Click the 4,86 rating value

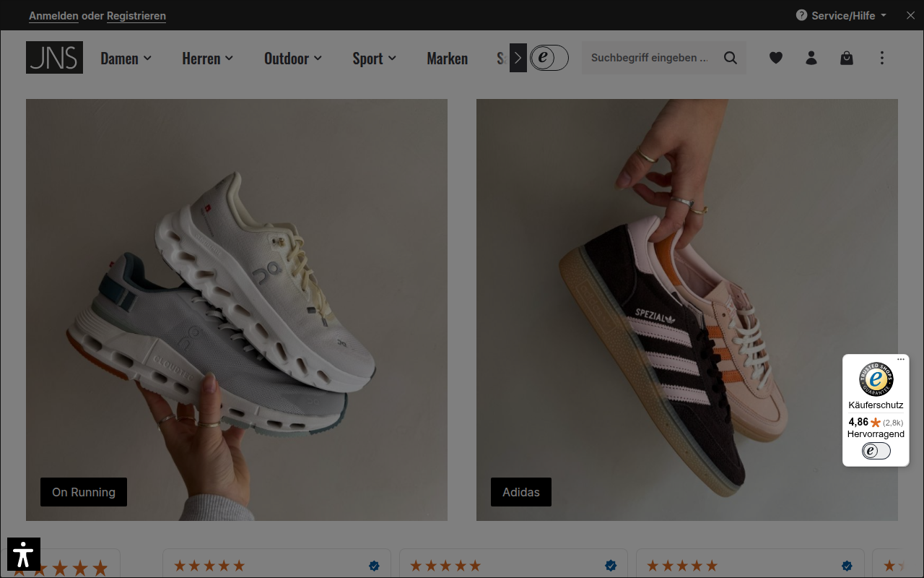(x=858, y=422)
